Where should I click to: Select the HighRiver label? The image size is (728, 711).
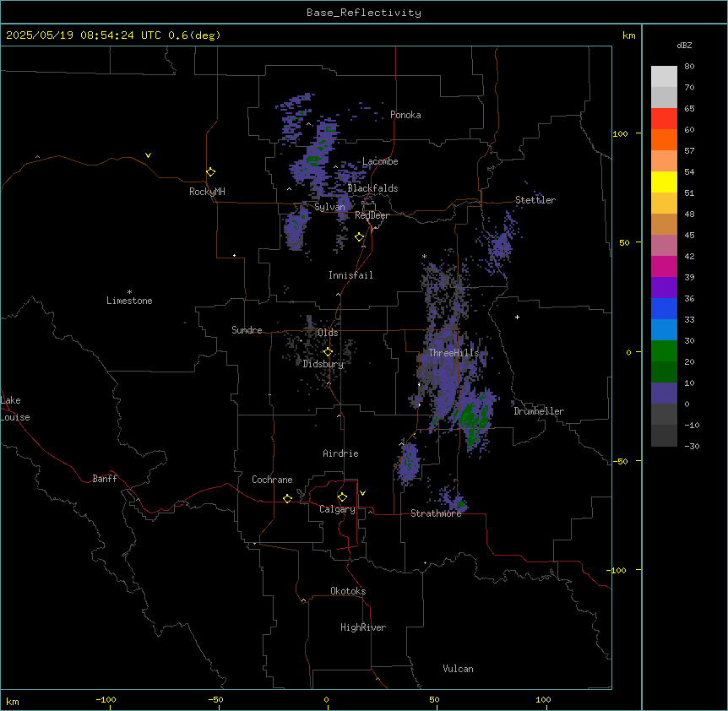tap(363, 627)
